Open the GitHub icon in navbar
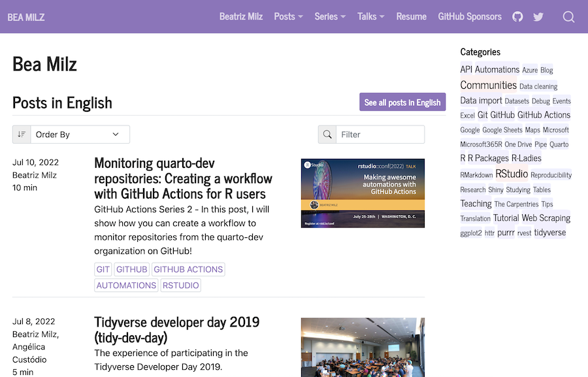 click(x=517, y=17)
